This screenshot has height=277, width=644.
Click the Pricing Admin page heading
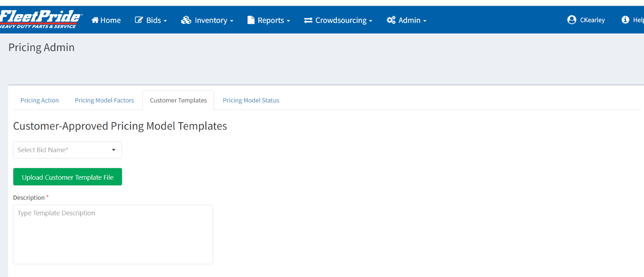[x=41, y=48]
